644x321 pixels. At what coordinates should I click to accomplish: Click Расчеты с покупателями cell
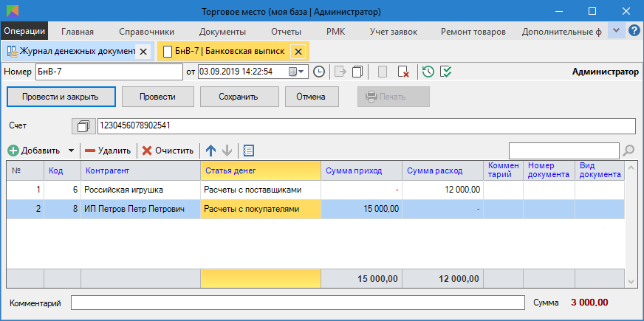click(x=261, y=209)
